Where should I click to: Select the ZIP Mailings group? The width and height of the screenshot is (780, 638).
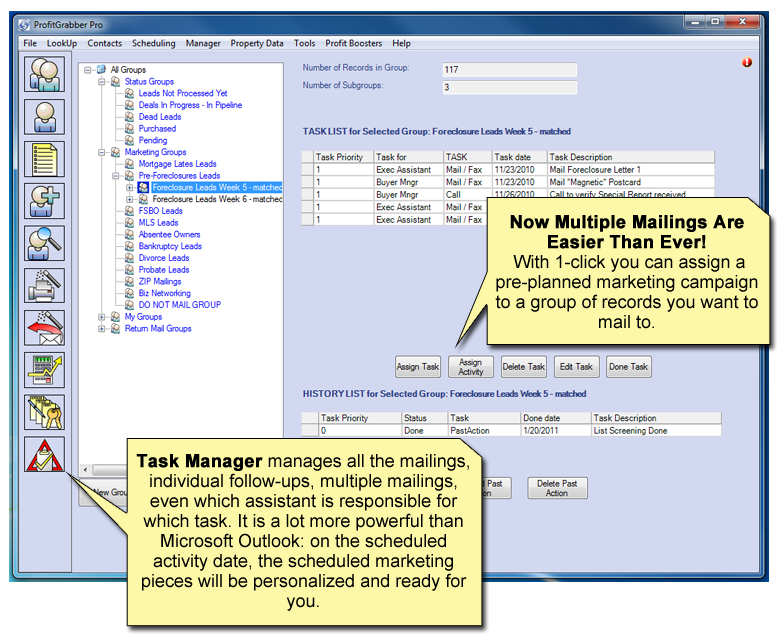(x=160, y=281)
